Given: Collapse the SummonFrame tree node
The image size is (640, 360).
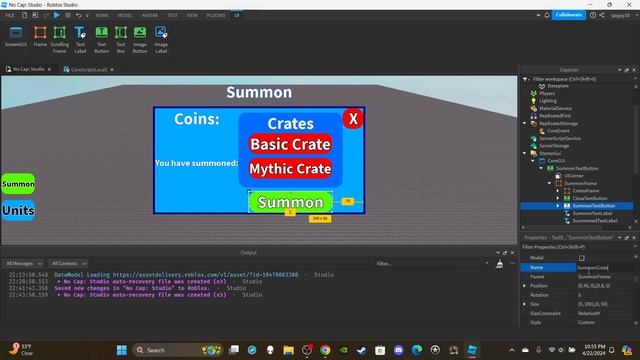Looking at the screenshot, I should [x=549, y=183].
